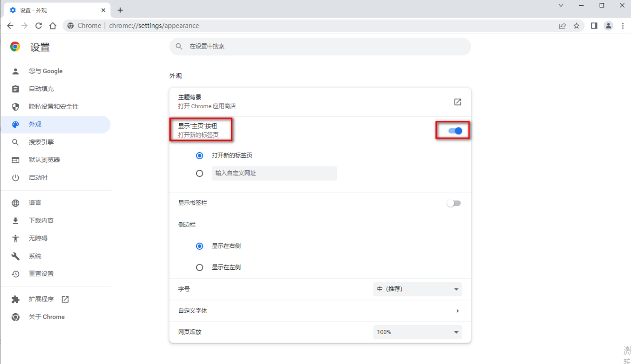Select the custom URL radio button

point(200,173)
